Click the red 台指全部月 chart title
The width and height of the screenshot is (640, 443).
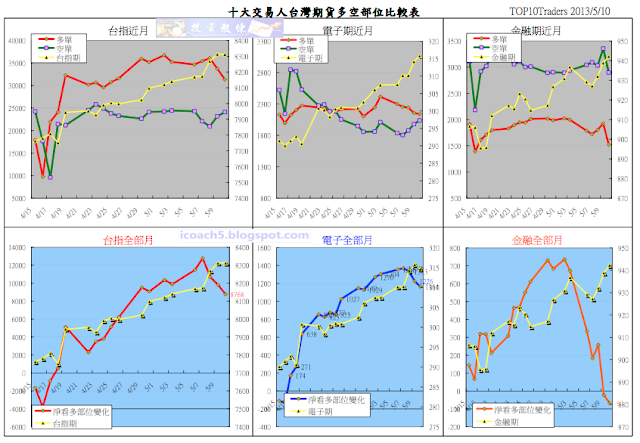click(128, 240)
